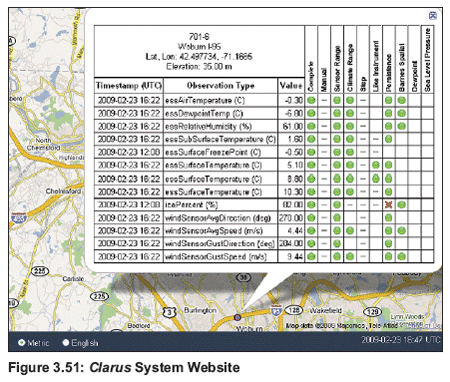Click the Like Instrument column header
This screenshot has height=382, width=450.
376,66
